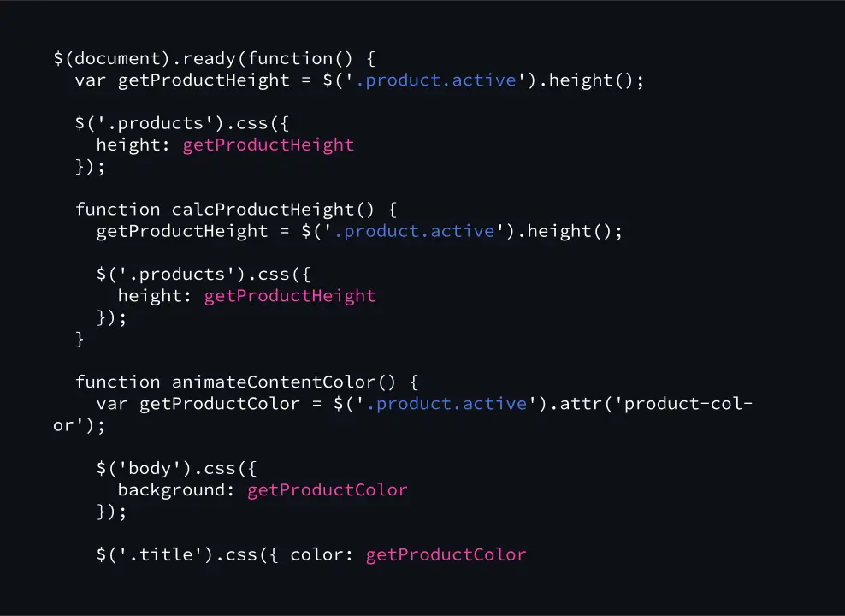This screenshot has width=845, height=616.
Task: Click the "function" keyword before calcProductHeight
Action: [x=118, y=210]
